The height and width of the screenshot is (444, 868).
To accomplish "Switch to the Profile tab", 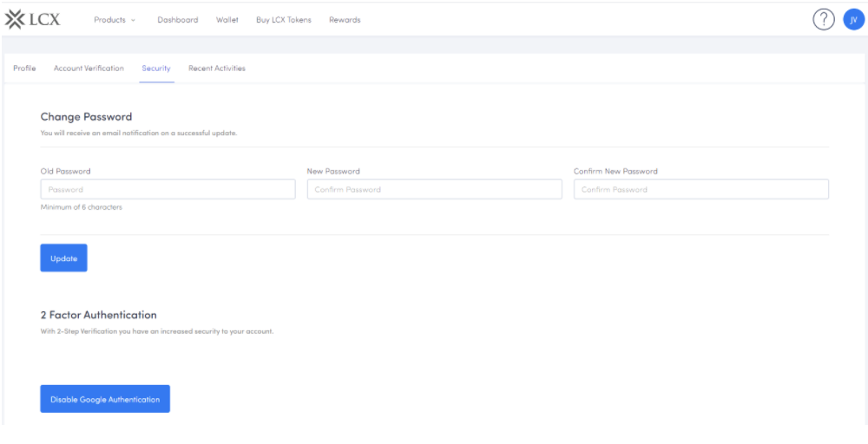I will [x=24, y=69].
